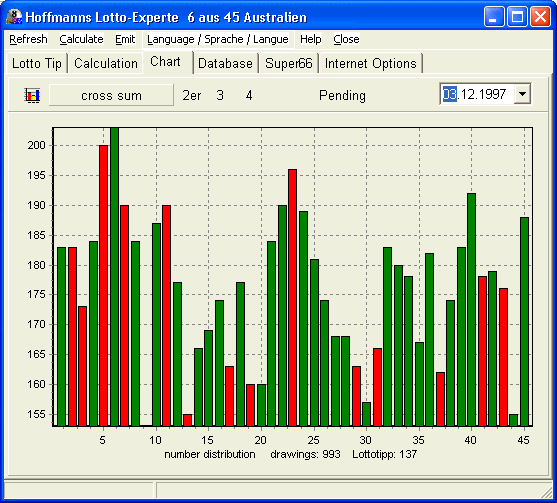The height and width of the screenshot is (503, 557).
Task: Switch to the Database tab
Action: (x=225, y=64)
